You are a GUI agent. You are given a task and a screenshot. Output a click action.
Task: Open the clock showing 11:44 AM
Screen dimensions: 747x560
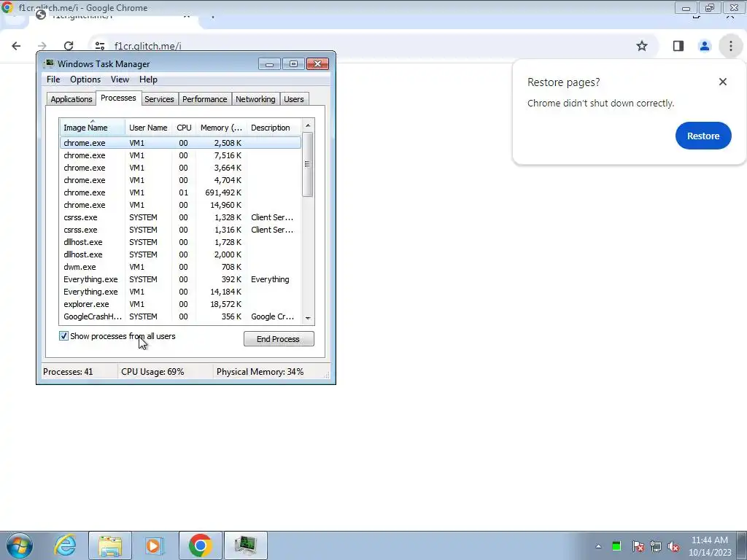[x=709, y=546]
